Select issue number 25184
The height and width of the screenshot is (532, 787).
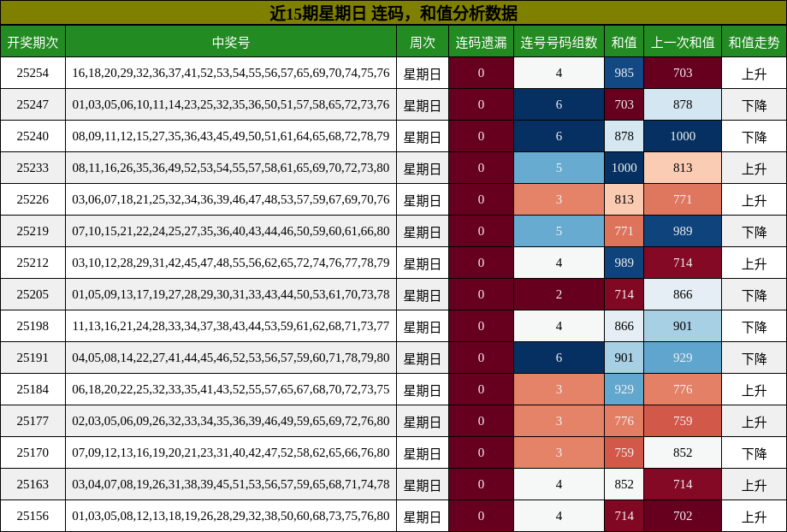pyautogui.click(x=33, y=389)
